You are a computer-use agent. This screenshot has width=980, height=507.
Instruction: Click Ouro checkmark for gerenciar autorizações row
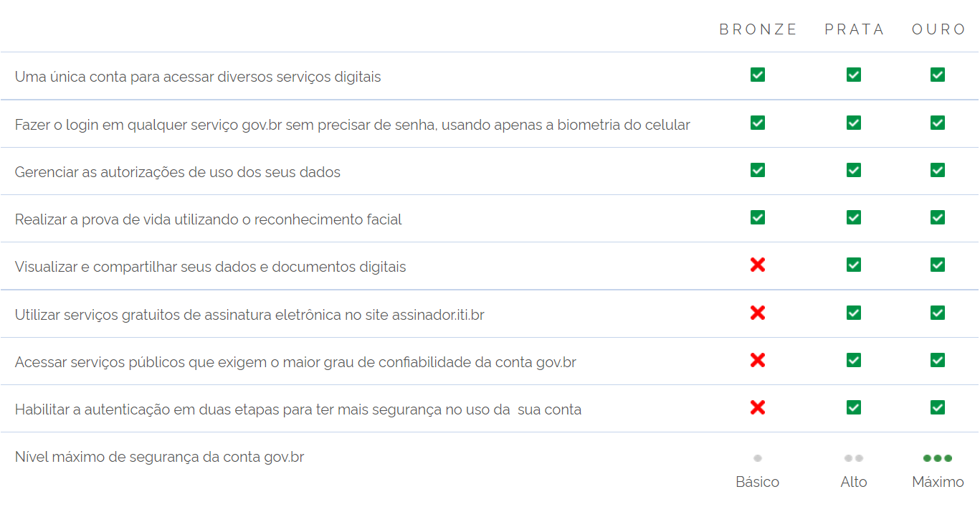pyautogui.click(x=938, y=170)
